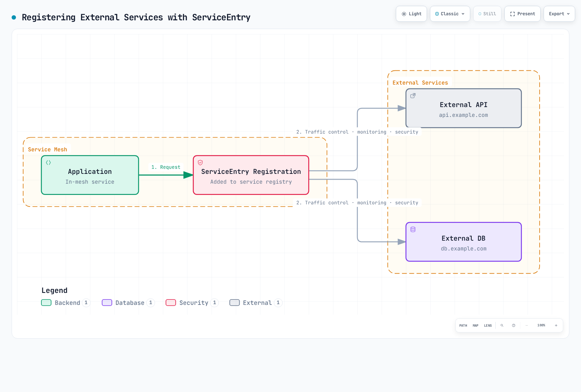
Task: Click the 'api.example.com' subtitle
Action: click(x=464, y=115)
